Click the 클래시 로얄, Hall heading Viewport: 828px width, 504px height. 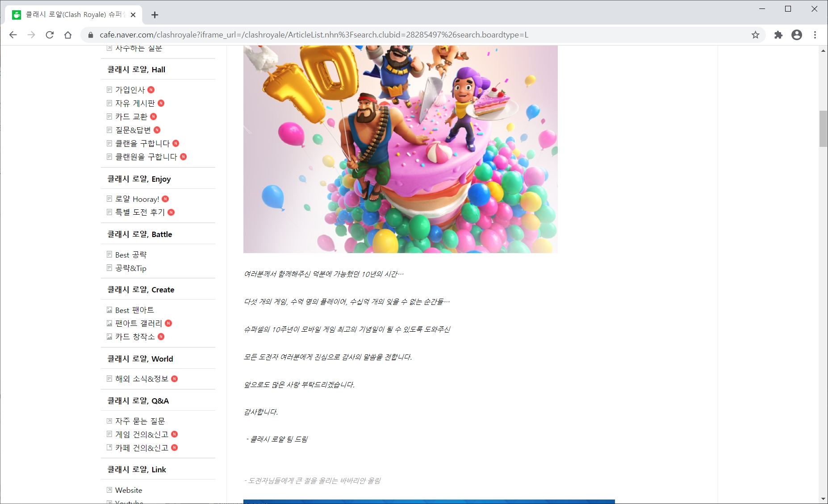(x=136, y=70)
